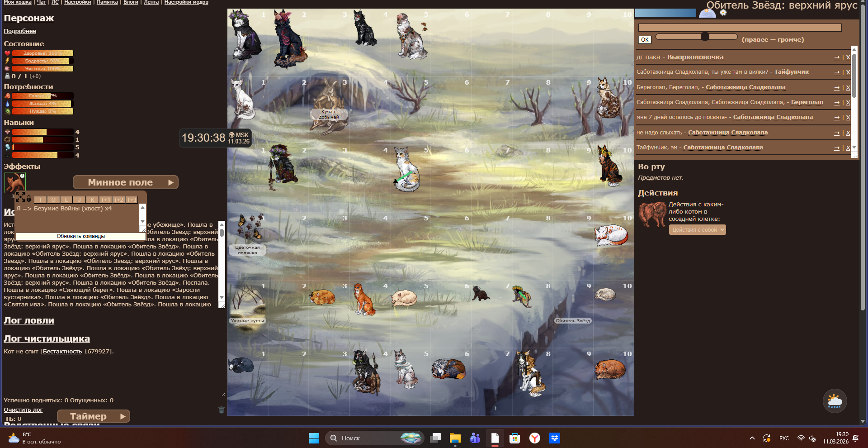Open the Лента menu link

point(151,2)
